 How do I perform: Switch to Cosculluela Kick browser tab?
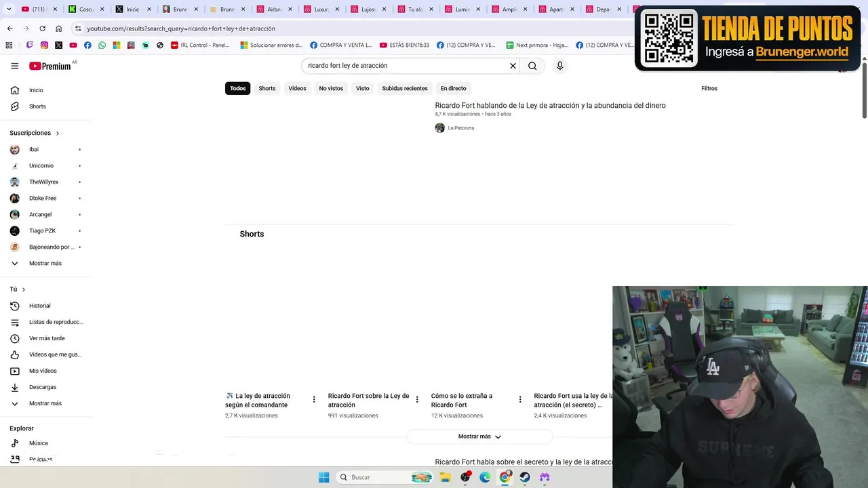click(x=87, y=9)
